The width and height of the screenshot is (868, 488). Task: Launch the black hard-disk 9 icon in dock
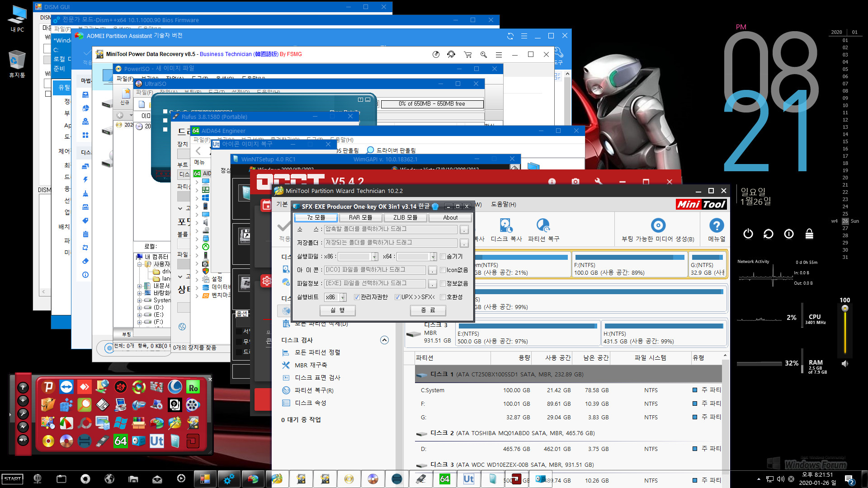(175, 405)
